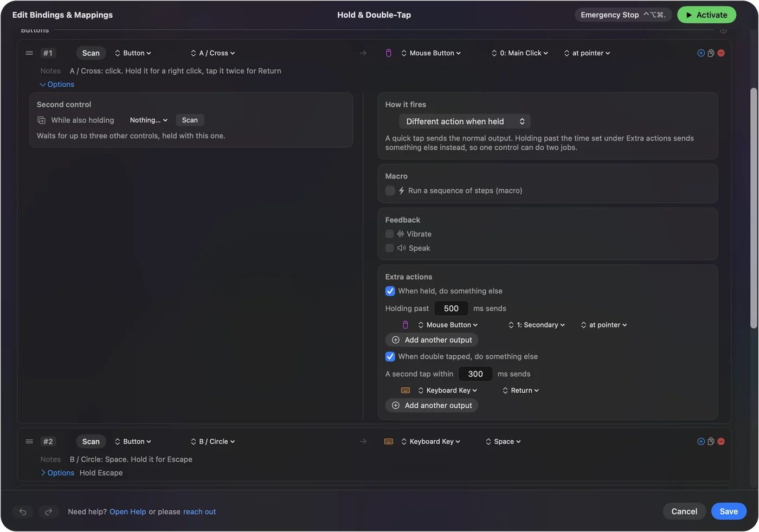Enable Speak feedback
759x532 pixels.
click(x=389, y=248)
